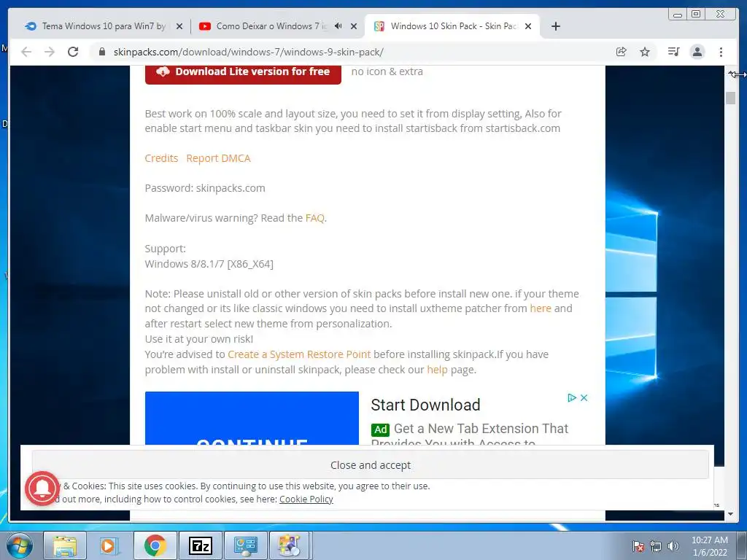Open Windows Explorer from the taskbar
Screen dimensions: 747x560
(65, 545)
